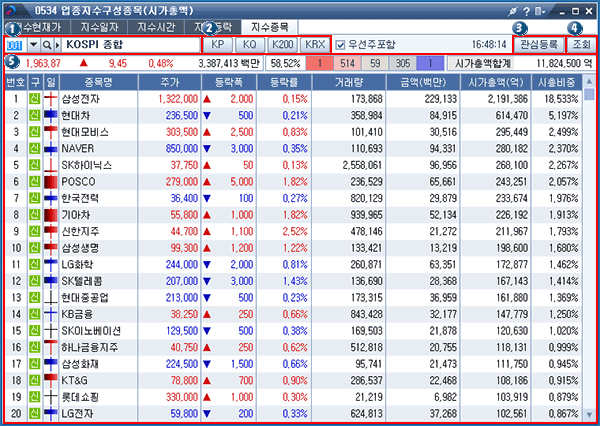Click the small arrow next to search icon
600x426 pixels.
coord(57,45)
